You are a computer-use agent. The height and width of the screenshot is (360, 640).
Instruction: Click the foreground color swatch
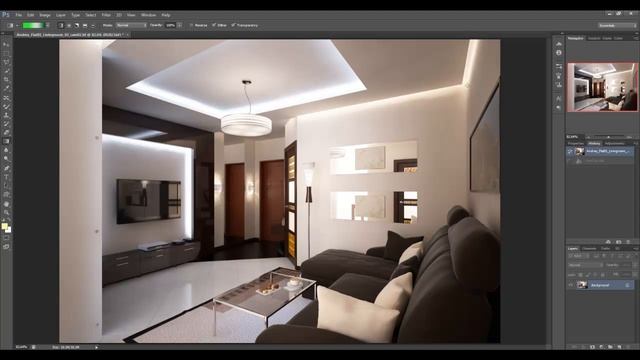tap(4, 226)
